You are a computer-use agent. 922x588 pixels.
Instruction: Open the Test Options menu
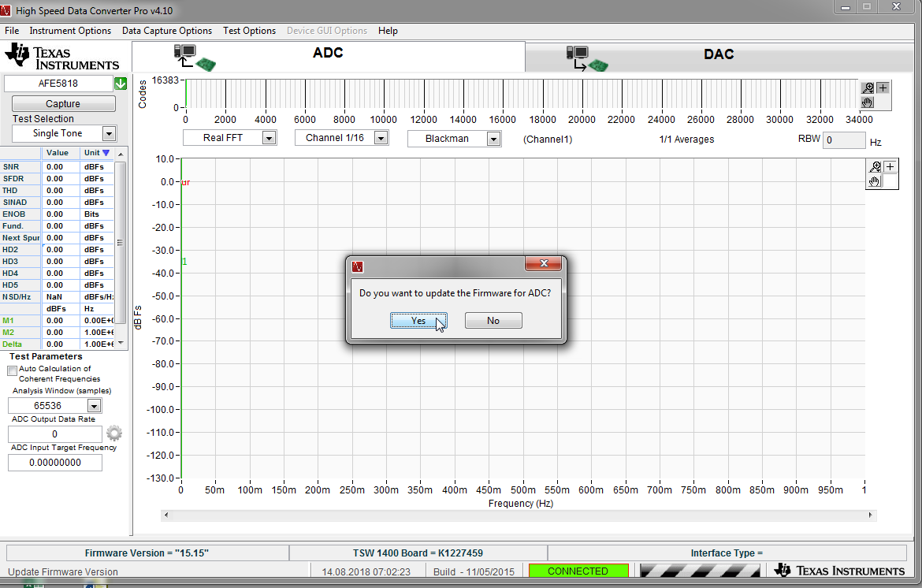[x=249, y=31]
